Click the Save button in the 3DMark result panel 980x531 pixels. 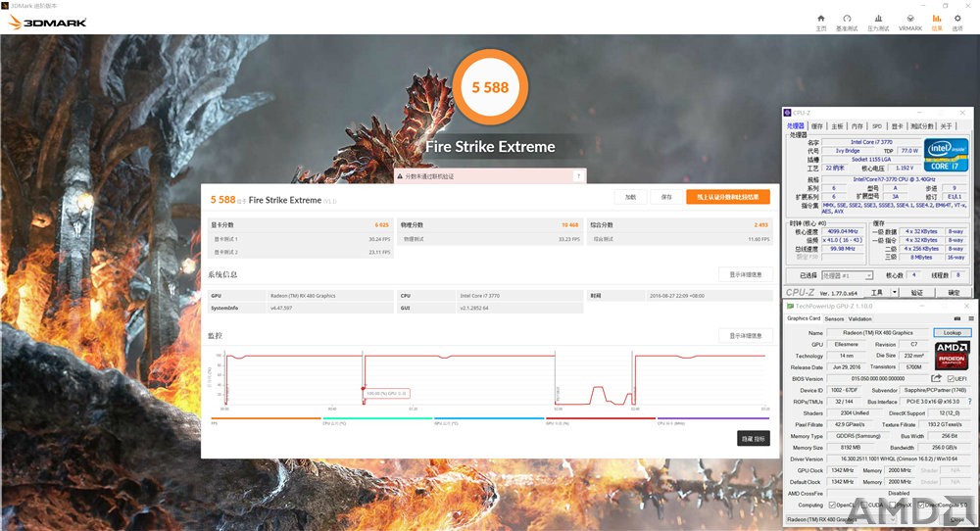(x=666, y=197)
